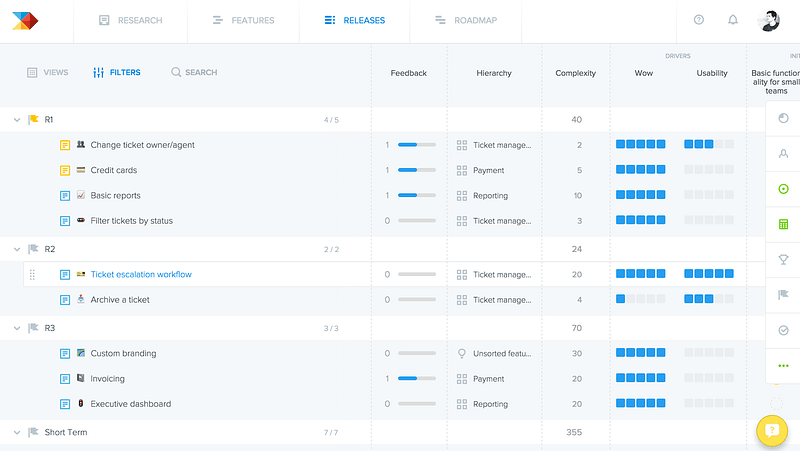800x451 pixels.
Task: Collapse the Short Term release group
Action: (x=17, y=433)
